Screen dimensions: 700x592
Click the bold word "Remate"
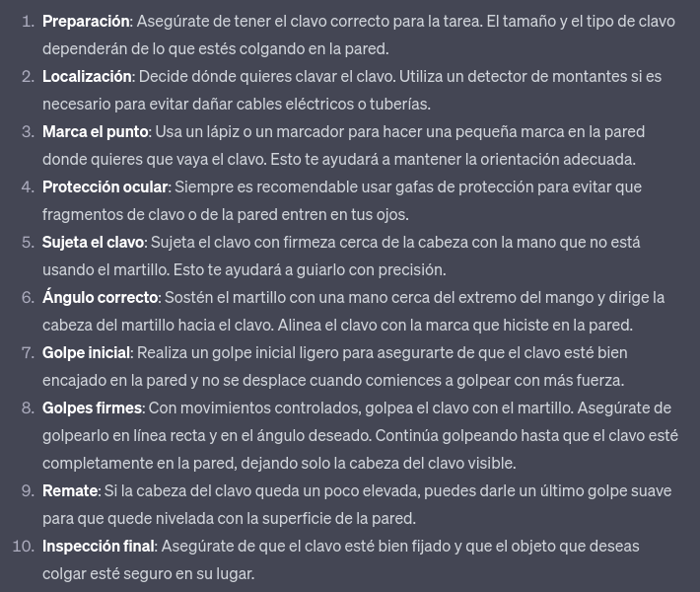[x=70, y=490]
